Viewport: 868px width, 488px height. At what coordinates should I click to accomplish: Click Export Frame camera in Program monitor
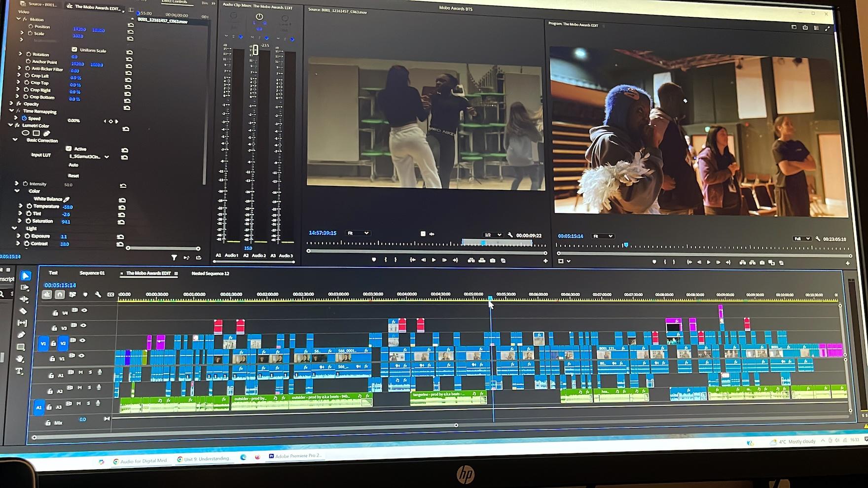coord(762,263)
